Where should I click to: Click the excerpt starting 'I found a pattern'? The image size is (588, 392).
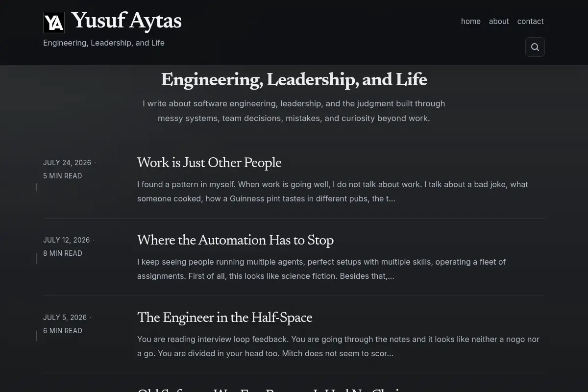click(333, 192)
